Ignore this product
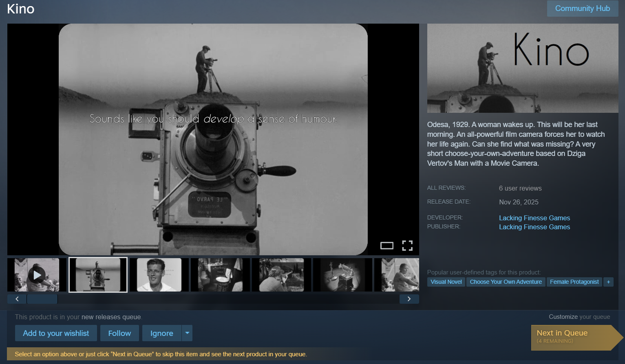Viewport: 625px width, 364px height. [162, 333]
